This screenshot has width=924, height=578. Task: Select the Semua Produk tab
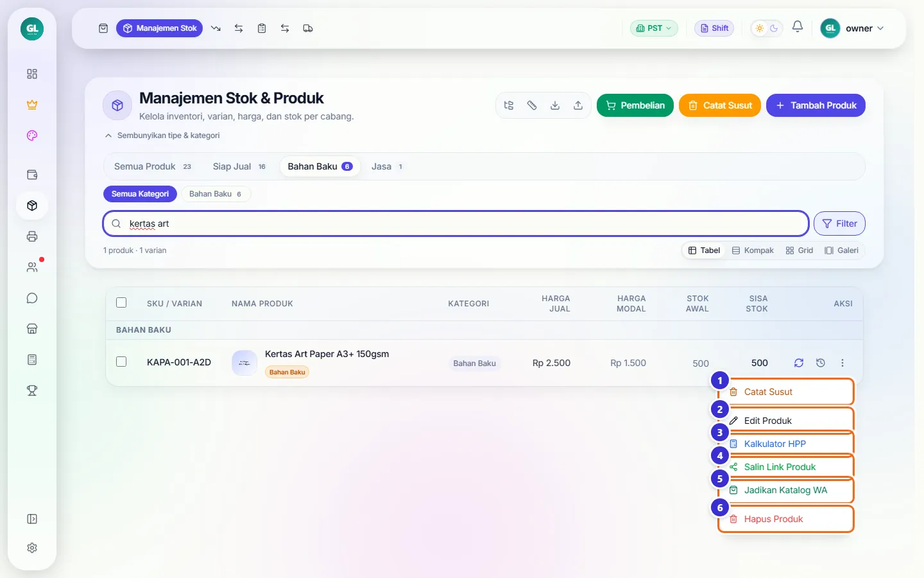[152, 166]
